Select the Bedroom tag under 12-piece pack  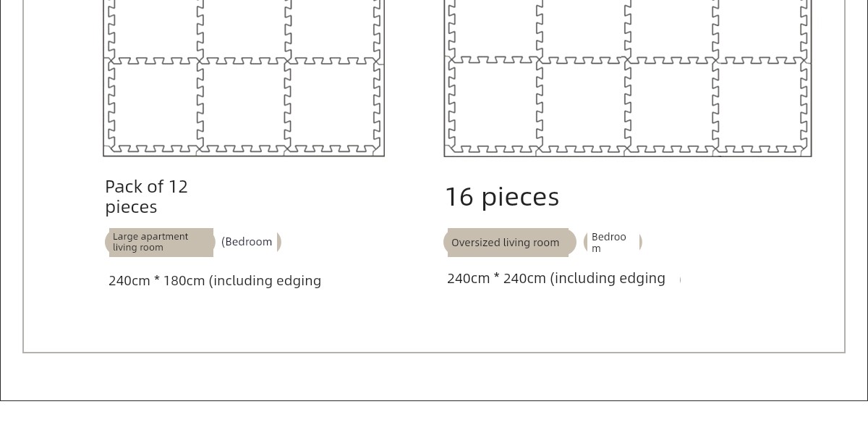pyautogui.click(x=249, y=242)
